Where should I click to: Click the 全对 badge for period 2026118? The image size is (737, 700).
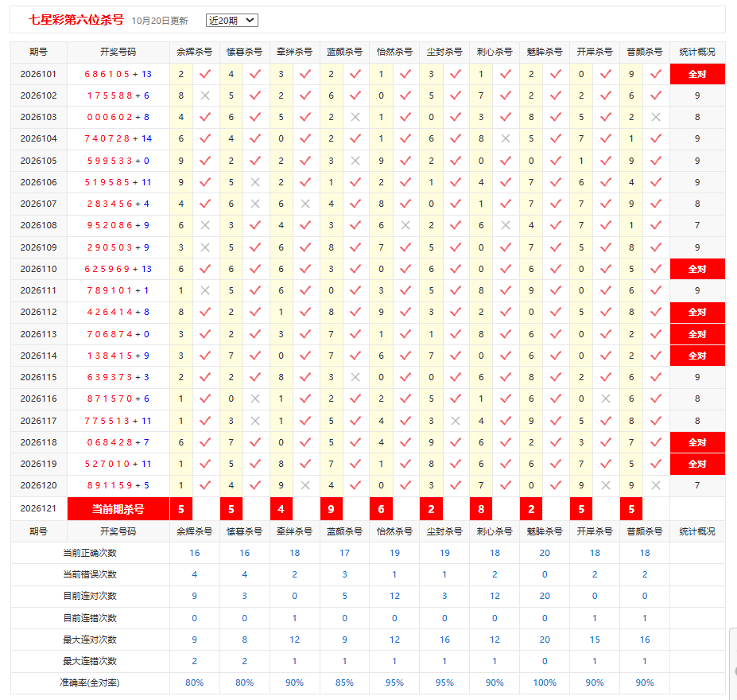pyautogui.click(x=697, y=442)
